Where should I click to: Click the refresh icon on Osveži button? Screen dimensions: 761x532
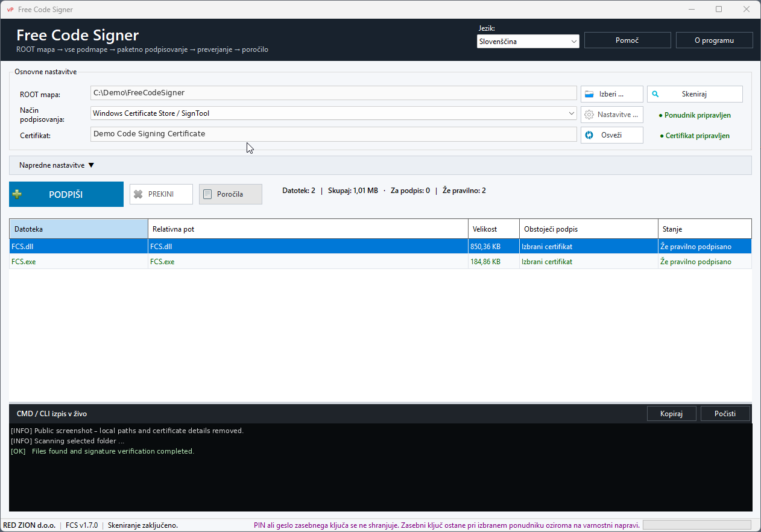(589, 135)
